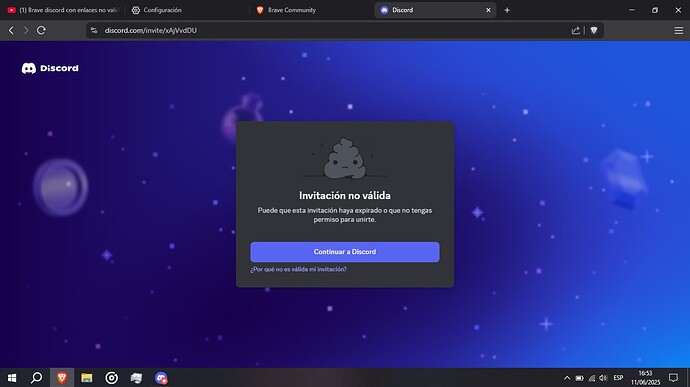Click the ESP language indicator

618,378
